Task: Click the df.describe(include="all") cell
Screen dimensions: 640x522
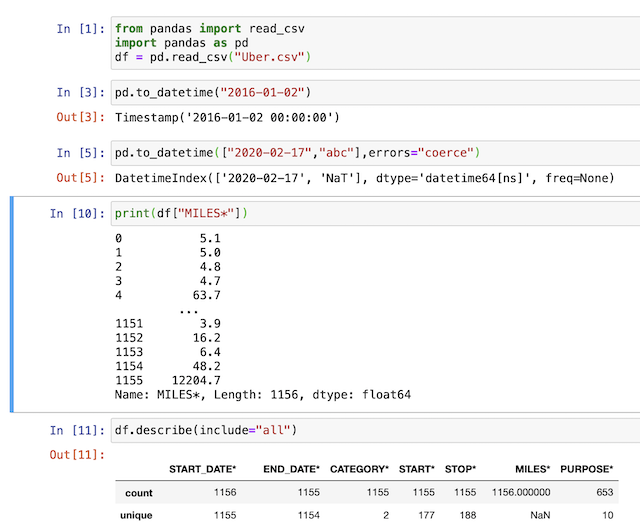Action: (376, 430)
